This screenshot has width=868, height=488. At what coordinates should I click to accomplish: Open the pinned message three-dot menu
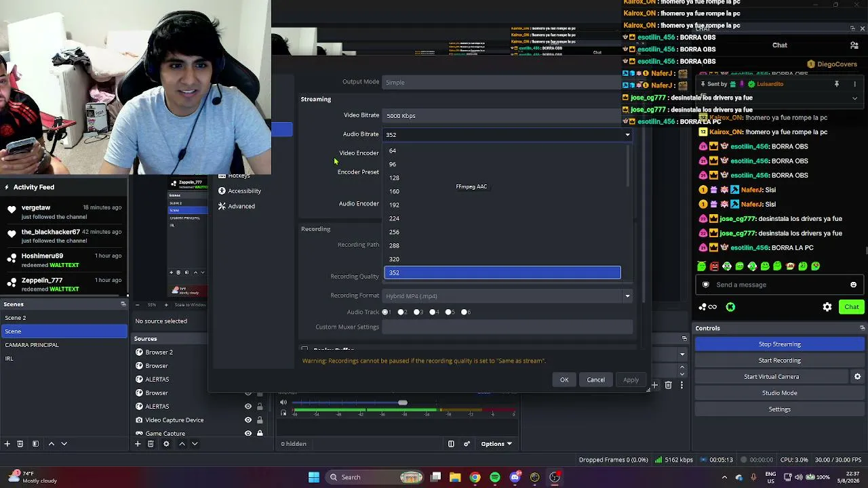tap(854, 84)
